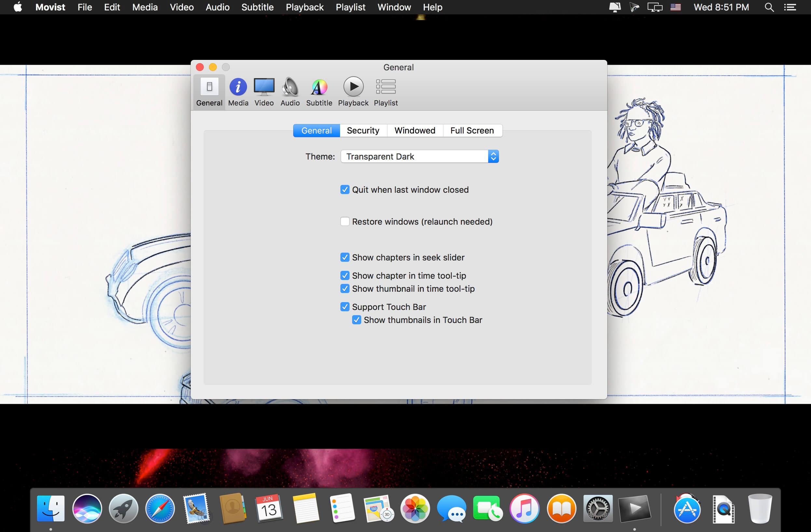
Task: Open the Playback preferences pane
Action: pyautogui.click(x=353, y=92)
